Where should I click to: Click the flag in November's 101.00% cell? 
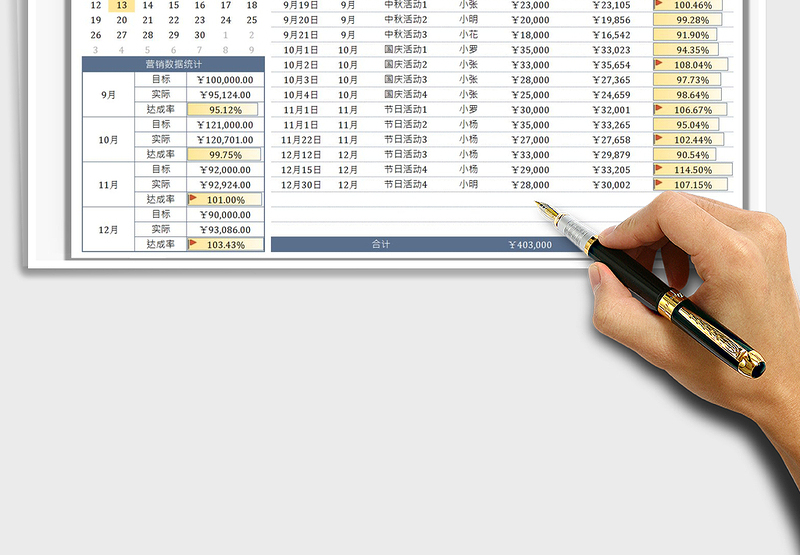click(194, 199)
